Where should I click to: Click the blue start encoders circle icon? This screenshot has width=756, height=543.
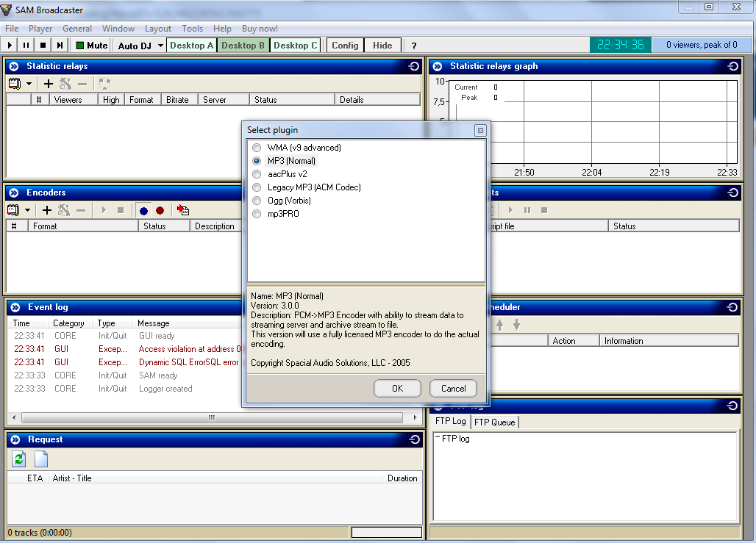coord(143,211)
